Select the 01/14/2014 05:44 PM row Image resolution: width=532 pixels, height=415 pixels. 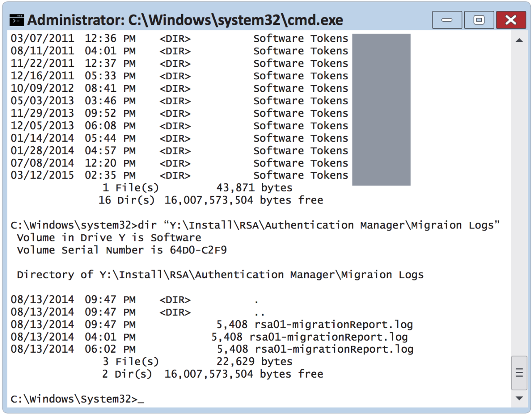pos(180,138)
